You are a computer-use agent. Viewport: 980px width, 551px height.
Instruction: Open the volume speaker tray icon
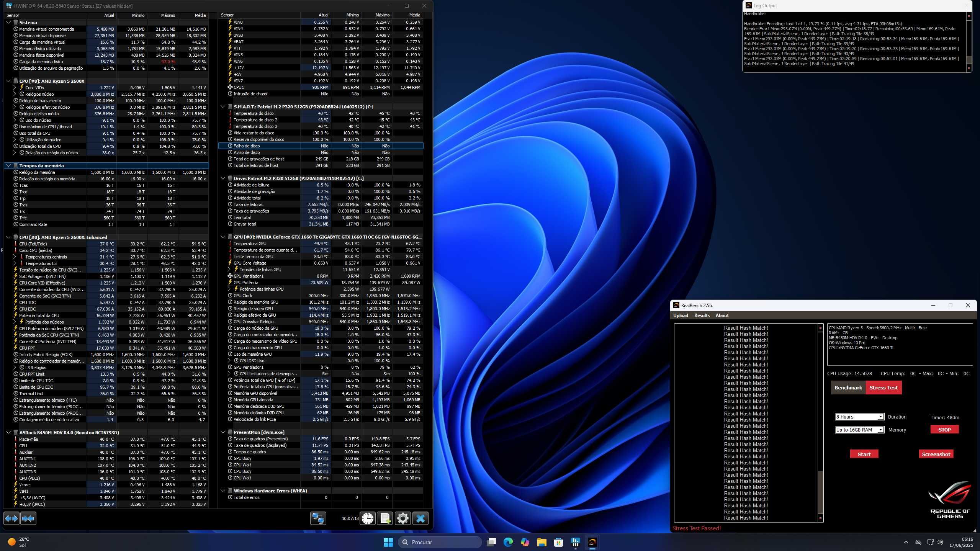point(939,542)
